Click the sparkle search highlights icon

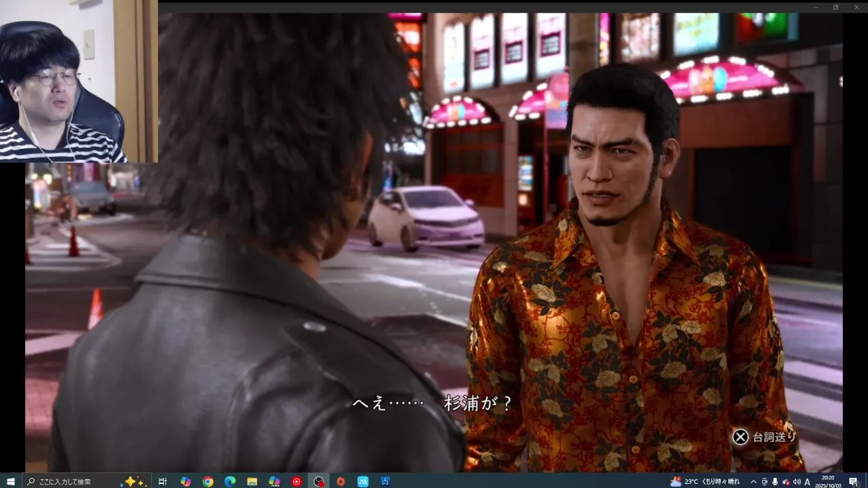(134, 481)
